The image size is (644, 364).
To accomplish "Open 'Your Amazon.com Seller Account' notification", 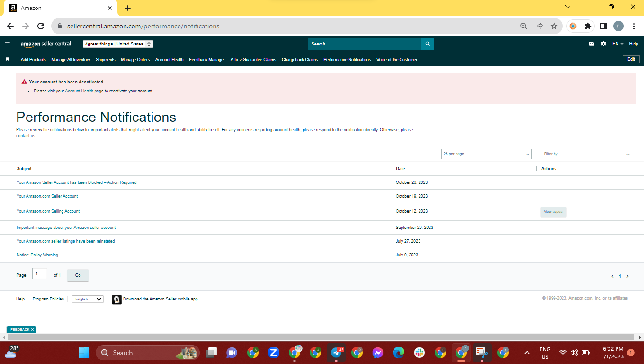I will pyautogui.click(x=47, y=196).
